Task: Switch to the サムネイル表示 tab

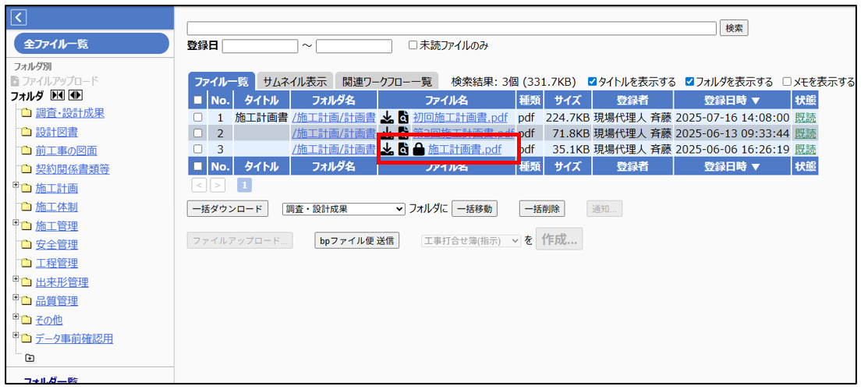Action: click(x=294, y=82)
